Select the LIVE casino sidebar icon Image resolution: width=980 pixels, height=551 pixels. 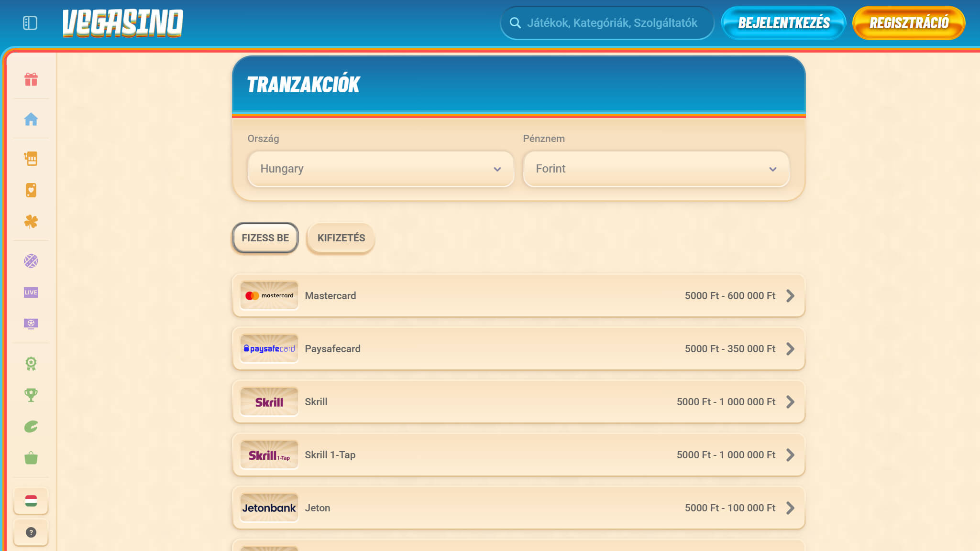point(31,292)
